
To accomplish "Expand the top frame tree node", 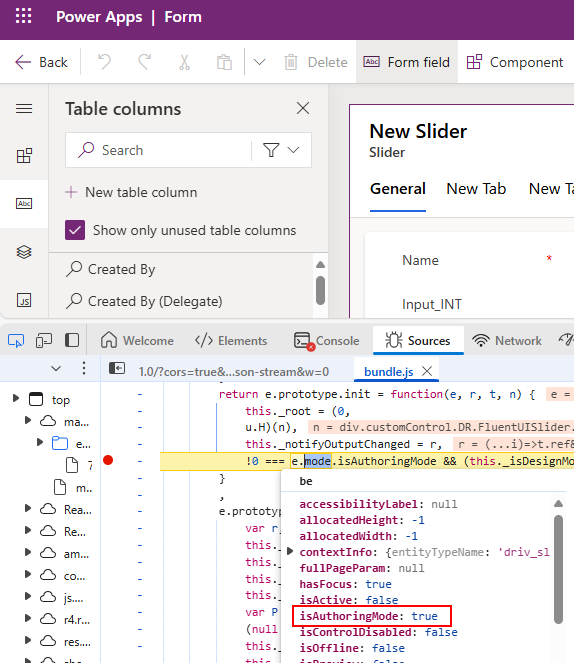I will click(x=16, y=398).
